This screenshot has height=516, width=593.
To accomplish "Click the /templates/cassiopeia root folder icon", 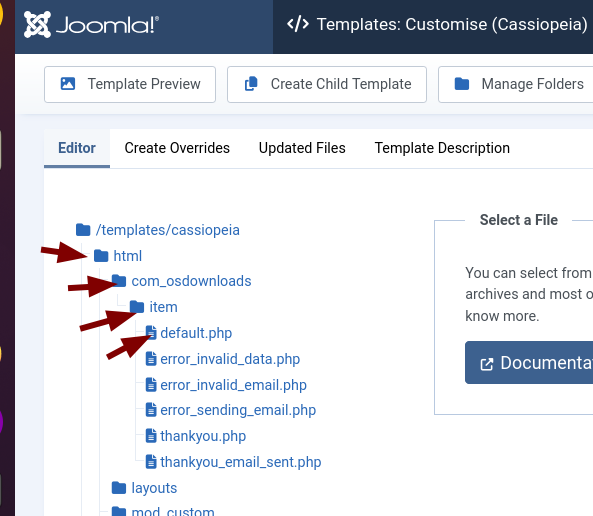I will click(83, 230).
